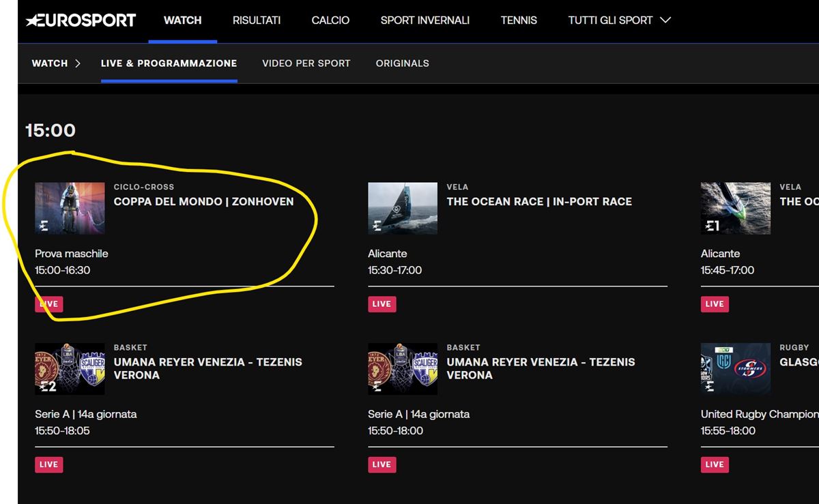Expand the Tutti gli sport dropdown
Screen dimensions: 819x504
pyautogui.click(x=620, y=20)
